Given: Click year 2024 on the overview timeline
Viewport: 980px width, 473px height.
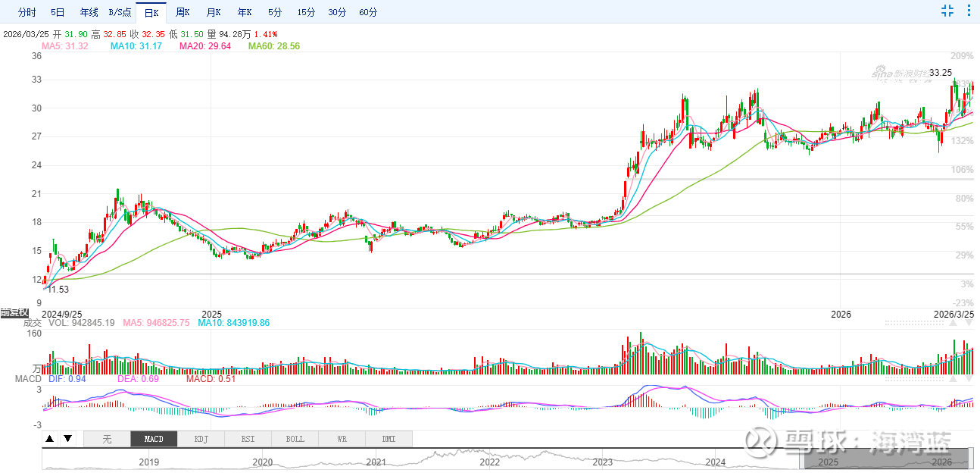Looking at the screenshot, I should tap(716, 462).
